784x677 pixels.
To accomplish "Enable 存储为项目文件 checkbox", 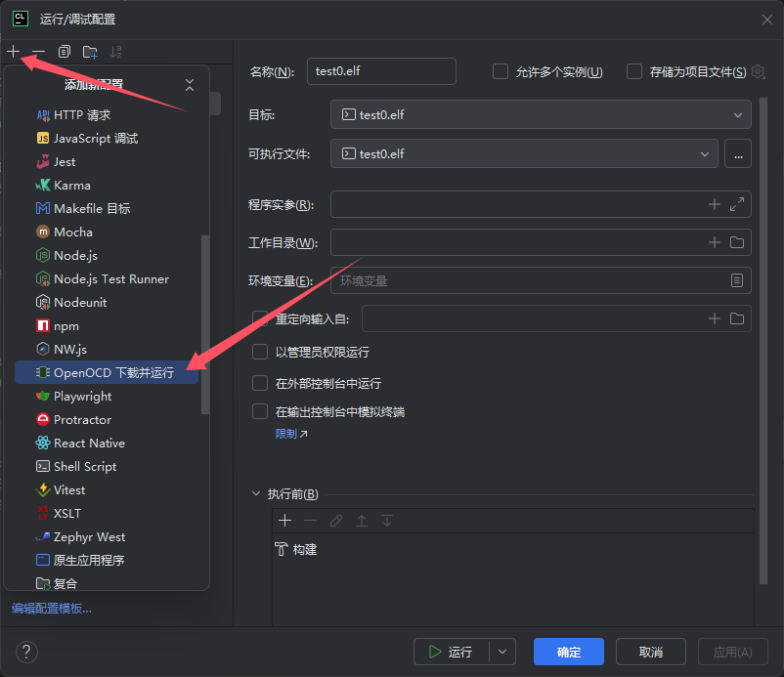I will pos(634,71).
